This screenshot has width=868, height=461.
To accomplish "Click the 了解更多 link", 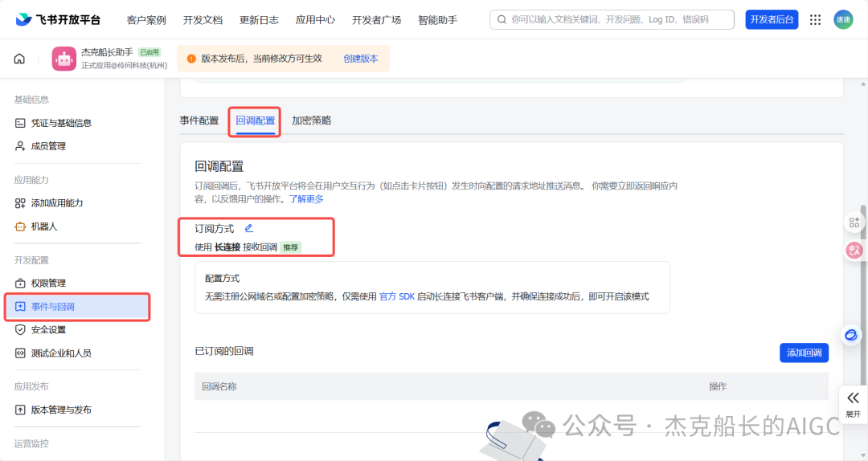I will click(x=306, y=199).
